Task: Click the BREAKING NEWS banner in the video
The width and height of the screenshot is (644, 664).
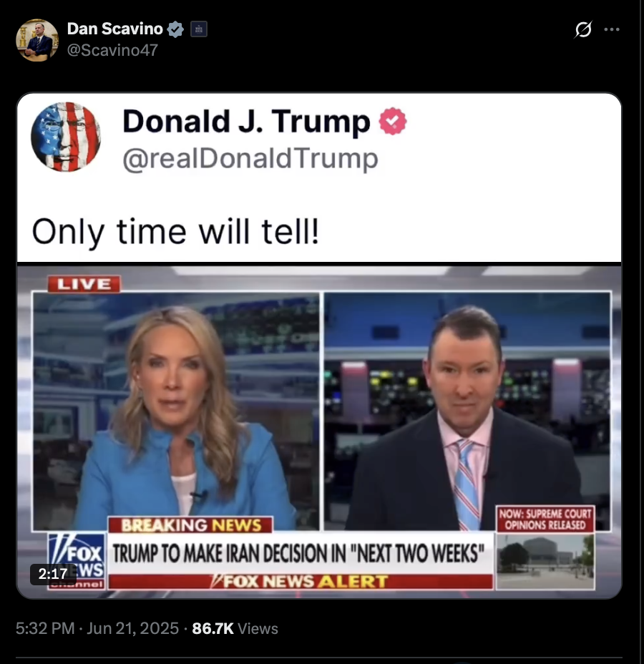Action: [x=190, y=525]
